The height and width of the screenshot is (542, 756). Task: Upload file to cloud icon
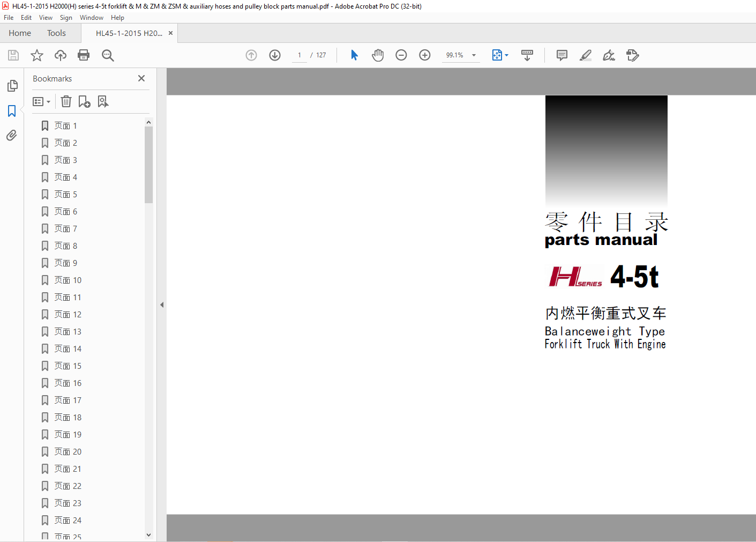61,55
